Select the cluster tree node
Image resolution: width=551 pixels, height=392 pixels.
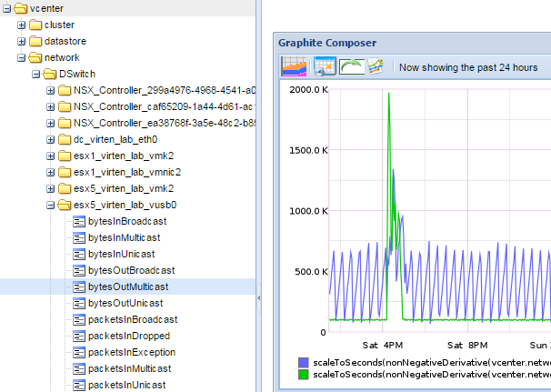(59, 25)
